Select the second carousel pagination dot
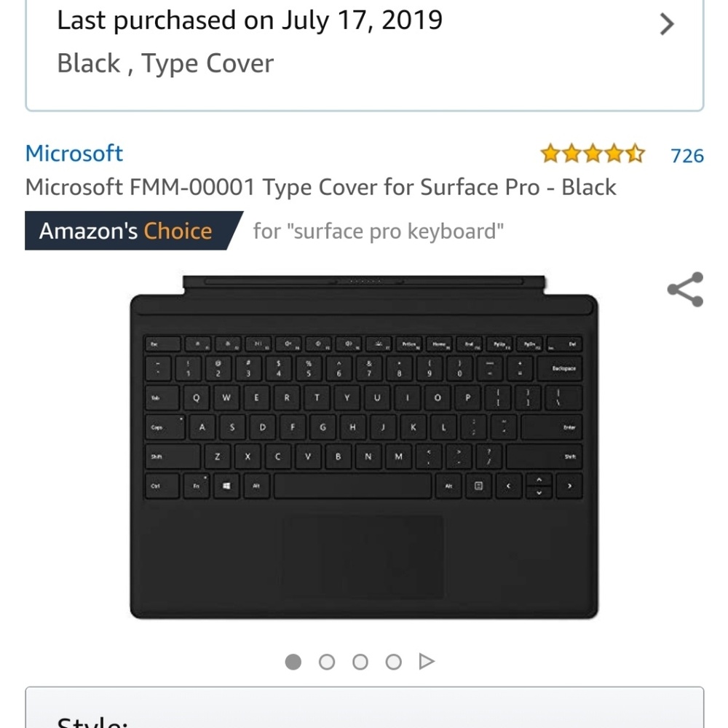The width and height of the screenshot is (728, 728). click(327, 661)
